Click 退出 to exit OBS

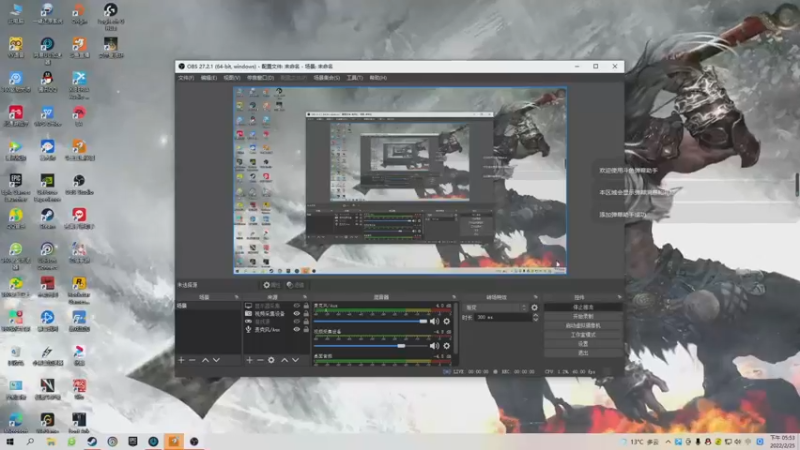583,353
